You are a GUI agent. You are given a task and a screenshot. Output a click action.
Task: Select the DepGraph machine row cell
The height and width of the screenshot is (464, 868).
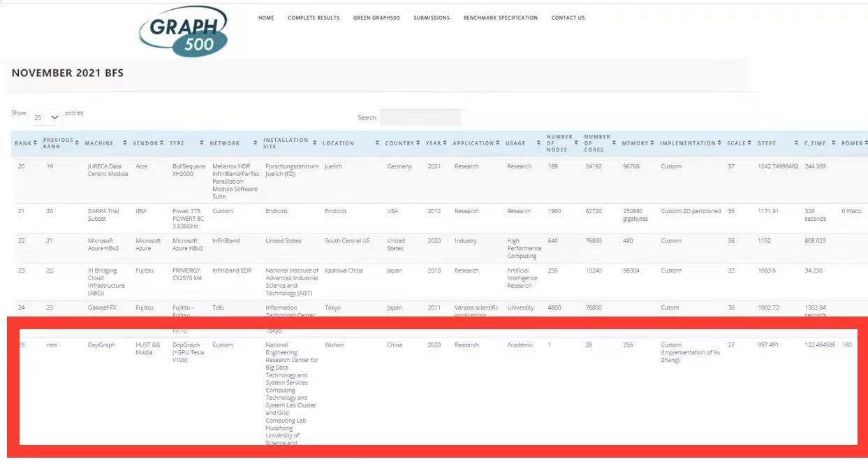click(102, 345)
